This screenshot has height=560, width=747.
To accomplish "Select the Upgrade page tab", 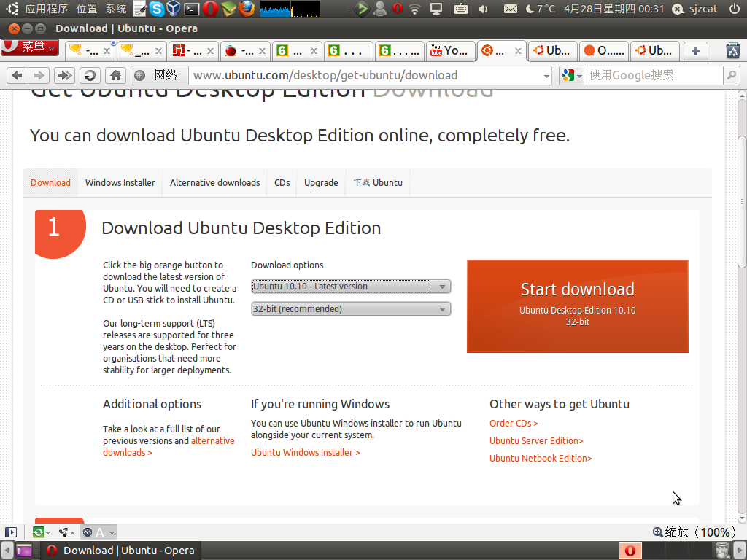I will (321, 183).
